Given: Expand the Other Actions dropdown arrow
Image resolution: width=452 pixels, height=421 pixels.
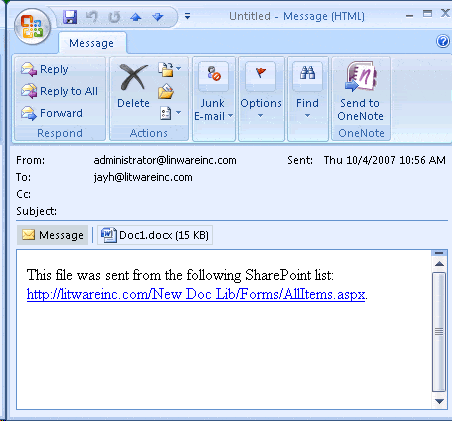Looking at the screenshot, I should click(x=179, y=112).
